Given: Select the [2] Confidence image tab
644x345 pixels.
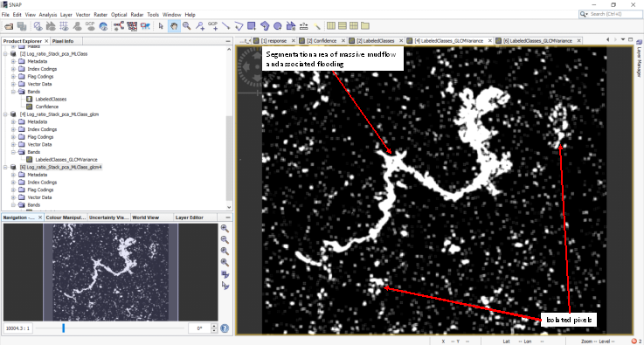Looking at the screenshot, I should coord(322,41).
